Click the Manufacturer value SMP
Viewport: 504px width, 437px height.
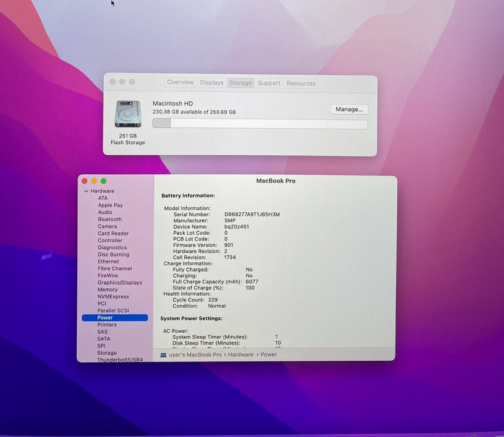point(230,221)
